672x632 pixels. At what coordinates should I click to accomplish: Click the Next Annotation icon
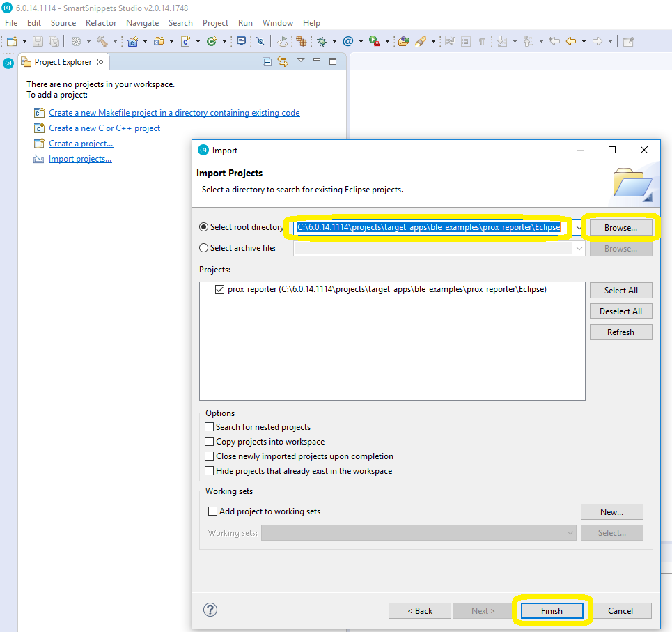[502, 41]
